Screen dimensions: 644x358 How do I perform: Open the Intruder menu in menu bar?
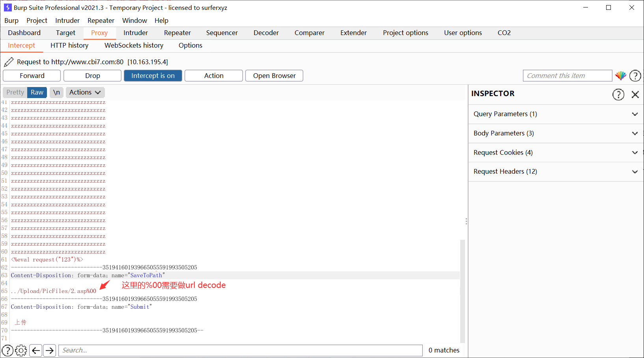tap(67, 20)
